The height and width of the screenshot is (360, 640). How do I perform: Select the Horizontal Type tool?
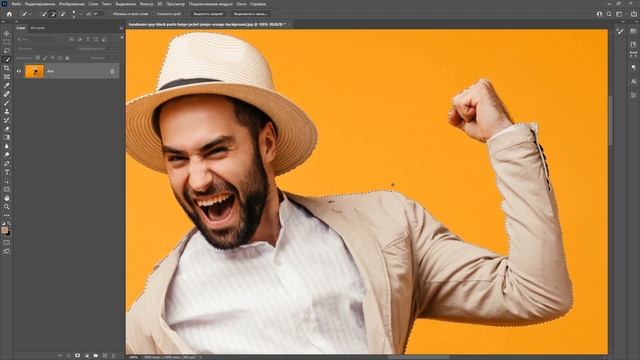pos(7,172)
